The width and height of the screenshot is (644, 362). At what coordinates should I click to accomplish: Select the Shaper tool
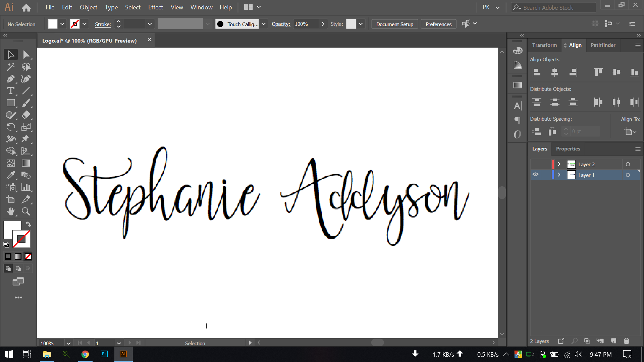point(11,115)
